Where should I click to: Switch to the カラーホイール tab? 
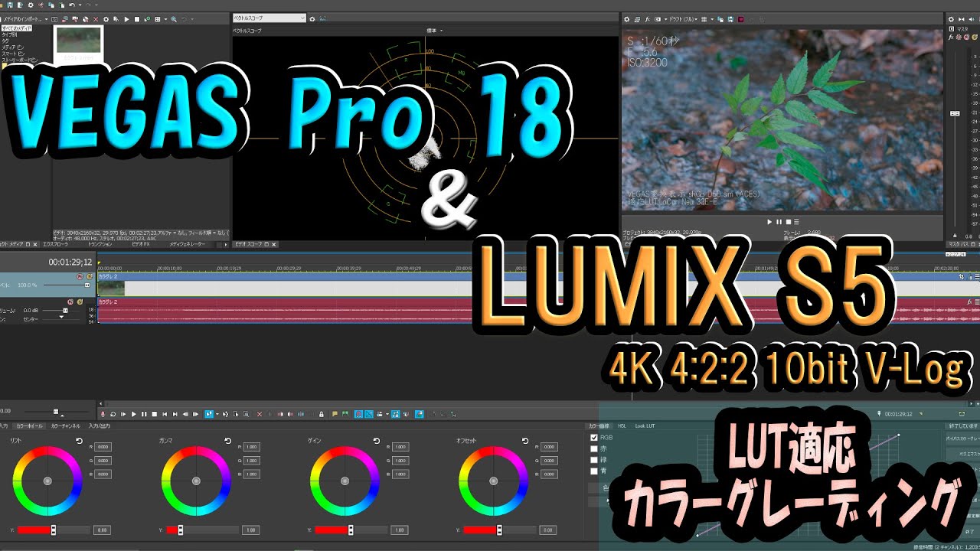pos(31,425)
